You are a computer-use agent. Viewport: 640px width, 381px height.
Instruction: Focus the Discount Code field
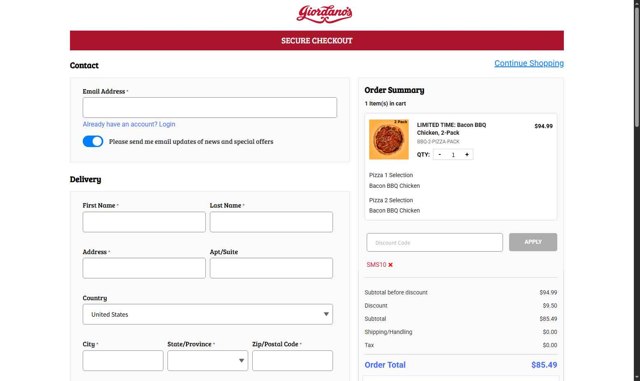pos(435,243)
